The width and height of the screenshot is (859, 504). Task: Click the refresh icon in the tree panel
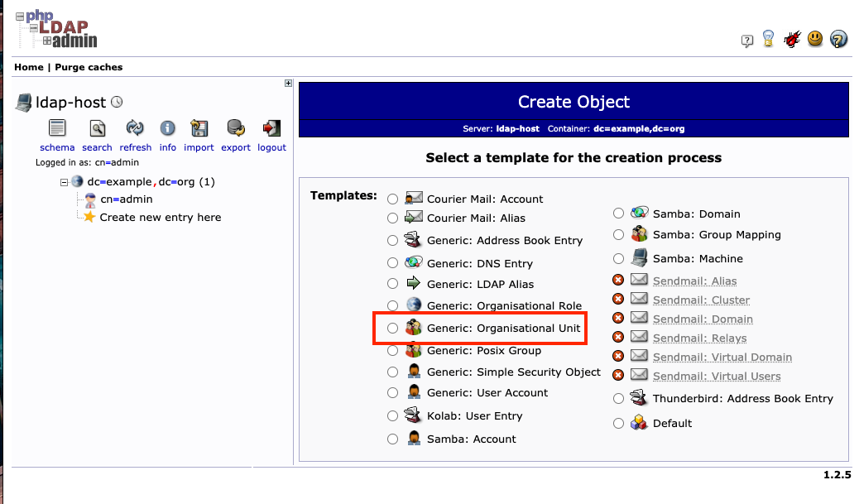click(135, 128)
